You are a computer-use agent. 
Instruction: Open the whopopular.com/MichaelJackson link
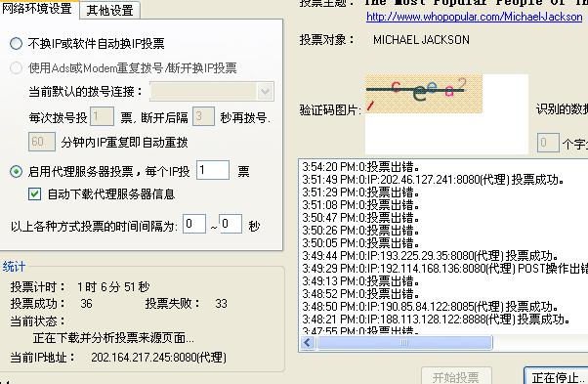tap(474, 17)
